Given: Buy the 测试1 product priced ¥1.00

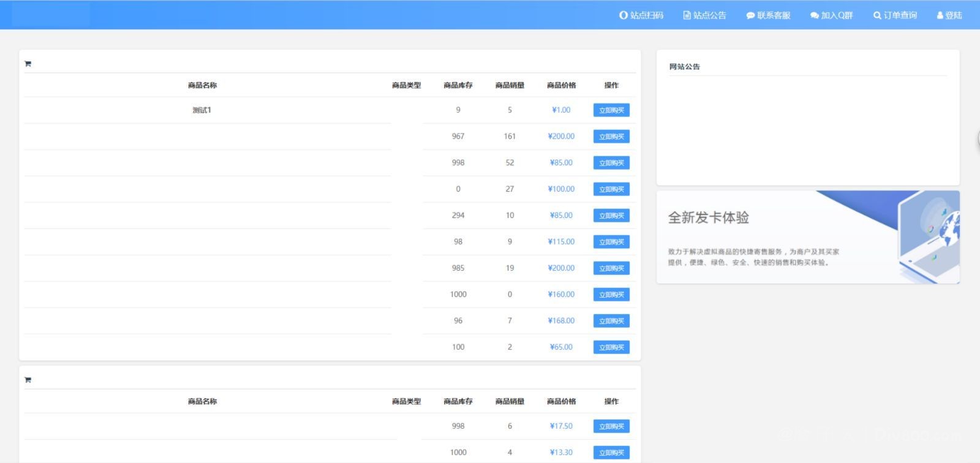Looking at the screenshot, I should click(x=611, y=110).
